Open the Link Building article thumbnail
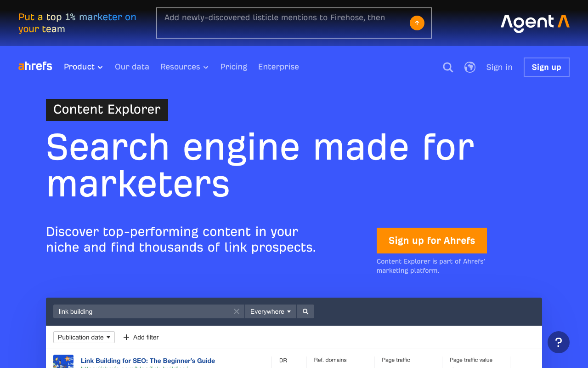 click(x=63, y=361)
